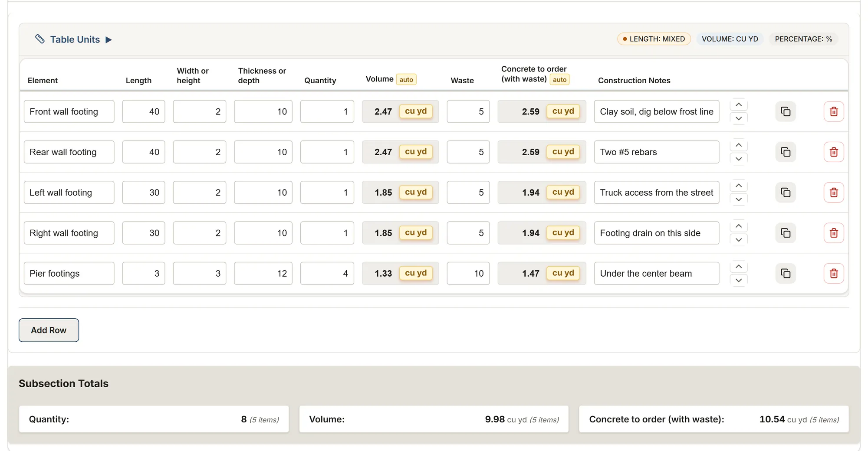Move Front wall footing row up
The width and height of the screenshot is (868, 451).
[739, 105]
